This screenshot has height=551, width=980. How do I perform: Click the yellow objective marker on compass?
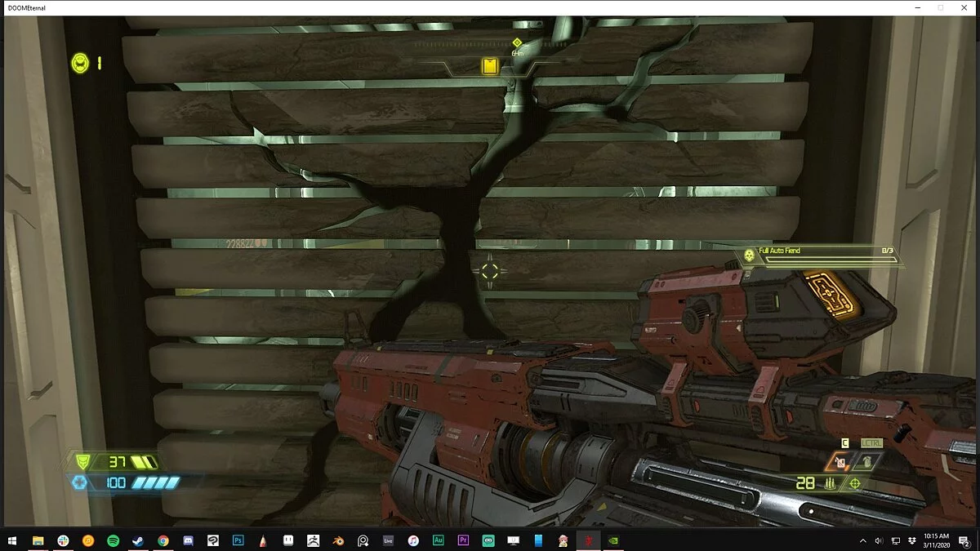click(490, 66)
